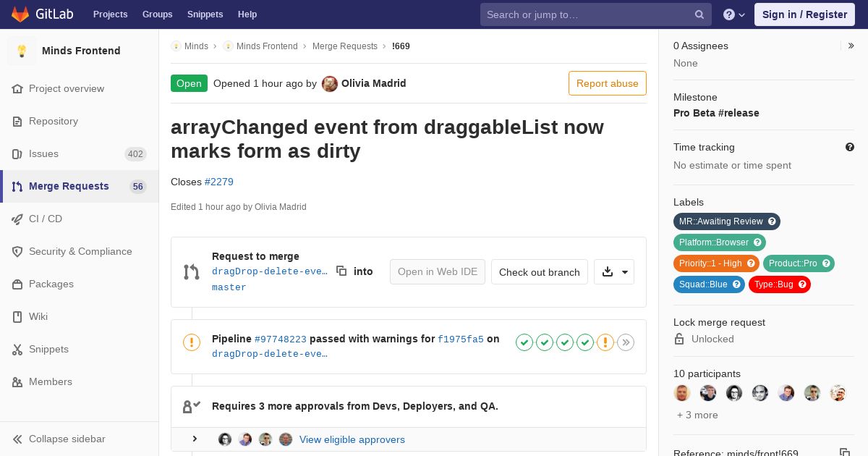This screenshot has height=456, width=868.
Task: Go to Merge Requests in sidebar
Action: [80, 187]
